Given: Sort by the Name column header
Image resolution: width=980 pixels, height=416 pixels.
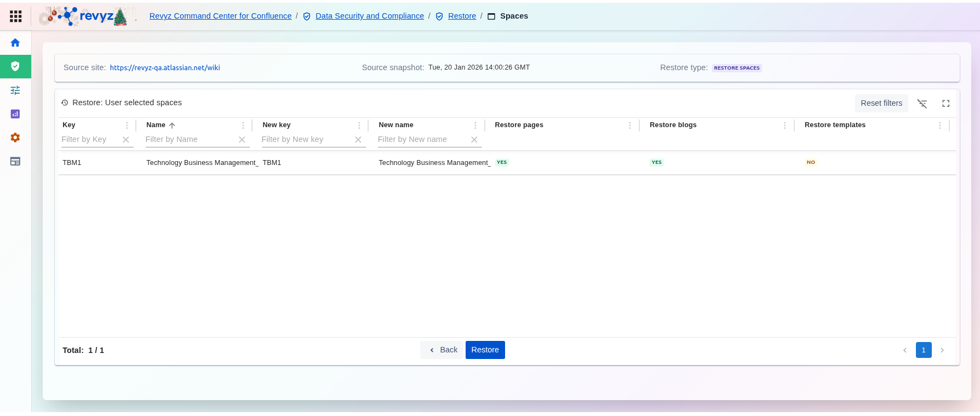Looking at the screenshot, I should click(156, 125).
